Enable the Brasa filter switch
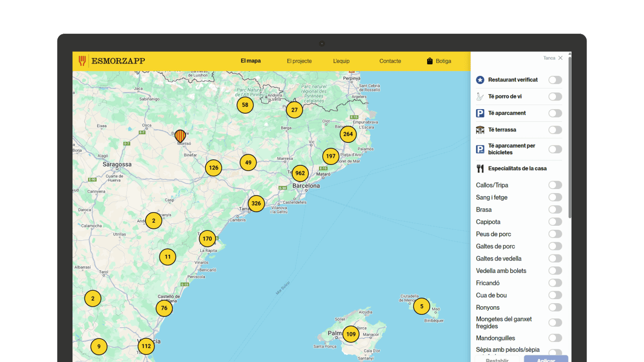This screenshot has width=644, height=362. pyautogui.click(x=555, y=210)
